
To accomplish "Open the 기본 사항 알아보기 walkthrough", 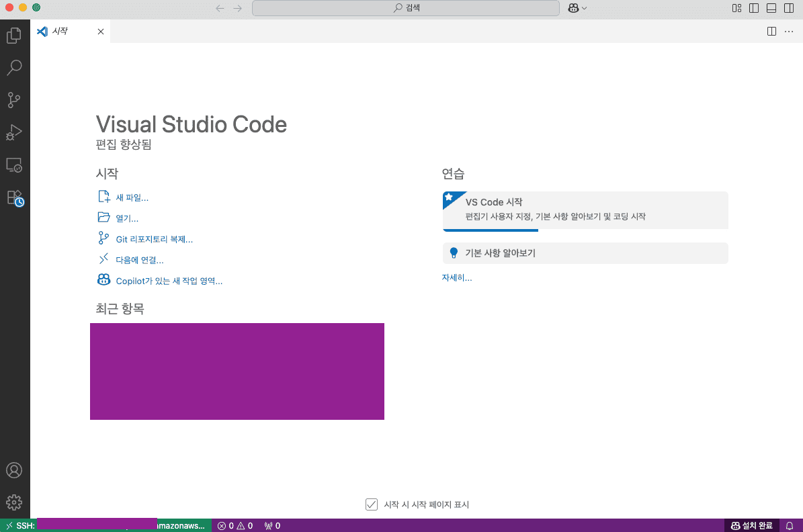I will tap(585, 253).
